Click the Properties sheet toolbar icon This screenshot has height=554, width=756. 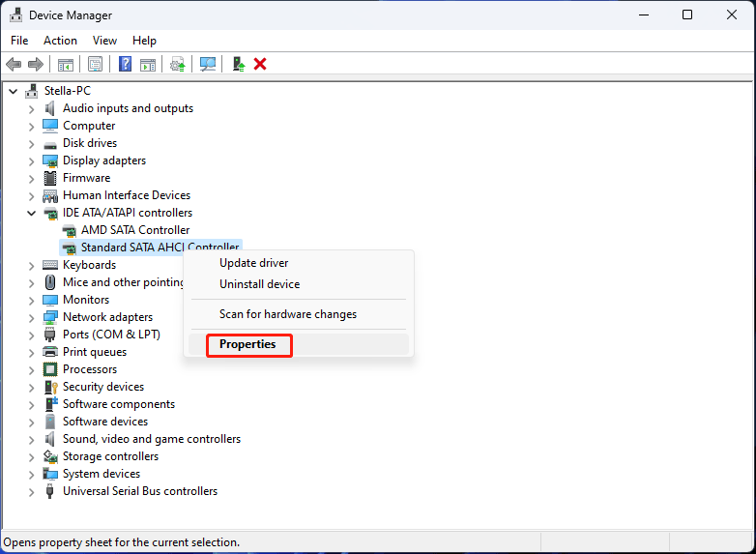[x=96, y=64]
